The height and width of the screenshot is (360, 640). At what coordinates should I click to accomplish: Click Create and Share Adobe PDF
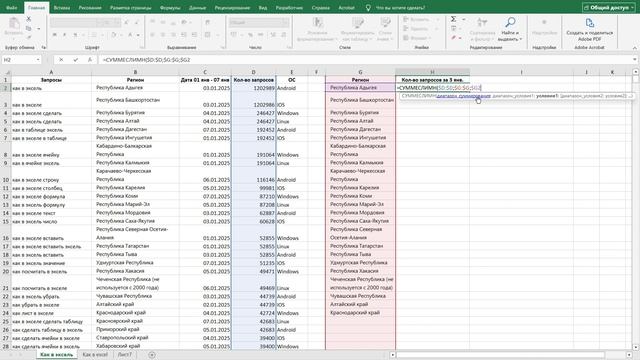coord(589,29)
